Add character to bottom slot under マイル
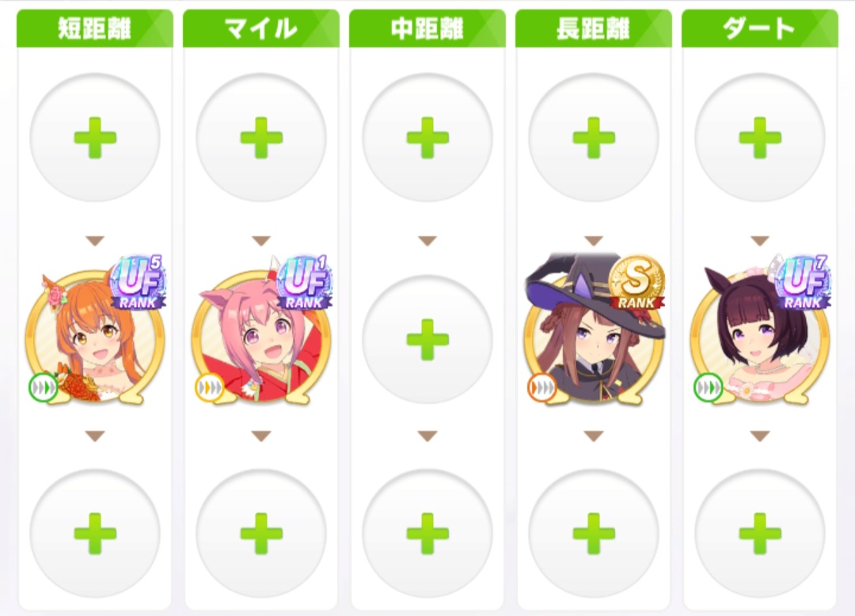Image resolution: width=855 pixels, height=616 pixels. pyautogui.click(x=261, y=533)
